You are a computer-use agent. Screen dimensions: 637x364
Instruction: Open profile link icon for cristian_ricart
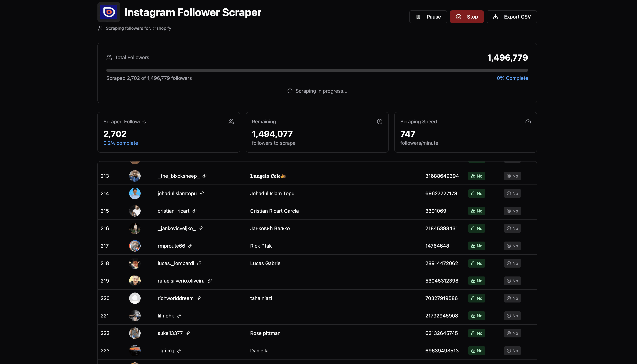coord(194,211)
